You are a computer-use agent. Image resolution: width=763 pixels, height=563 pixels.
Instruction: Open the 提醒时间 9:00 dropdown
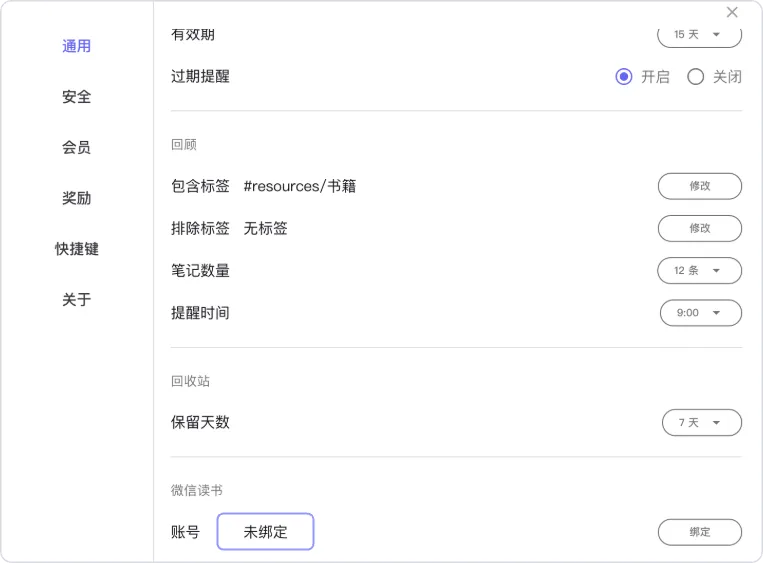(701, 313)
